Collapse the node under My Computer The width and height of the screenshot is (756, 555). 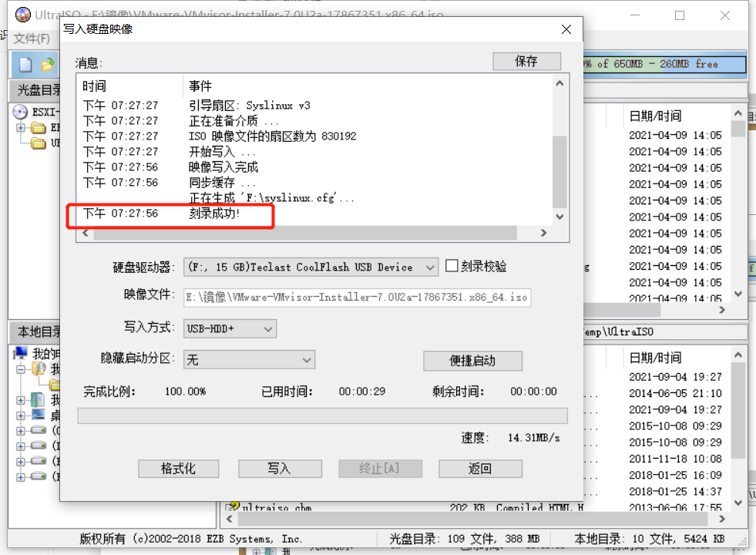21,369
